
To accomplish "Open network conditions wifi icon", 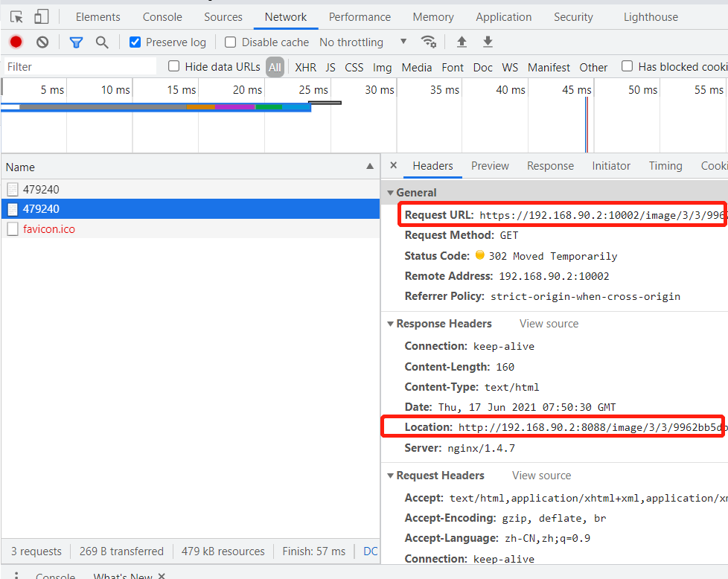I will 428,42.
